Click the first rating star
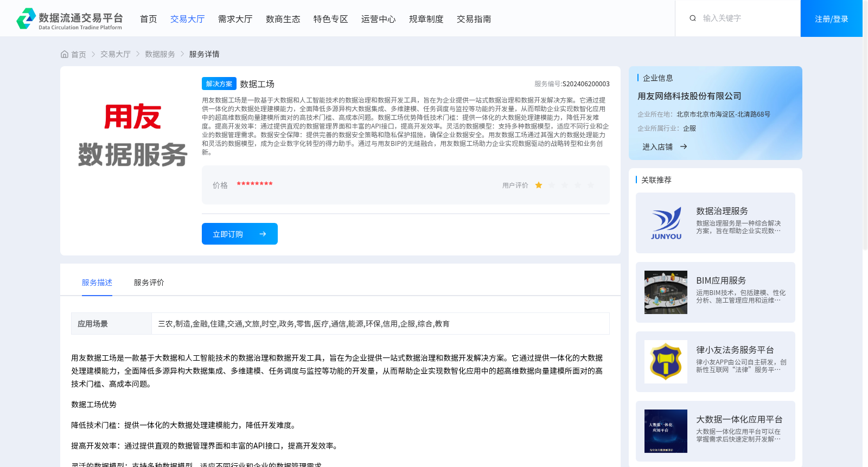868x467 pixels. coord(539,185)
